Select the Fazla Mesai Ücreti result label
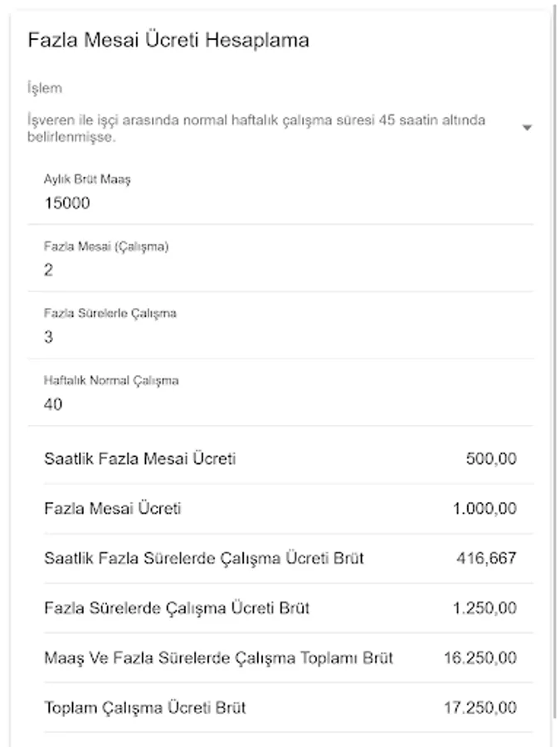Image resolution: width=560 pixels, height=747 pixels. [x=112, y=508]
